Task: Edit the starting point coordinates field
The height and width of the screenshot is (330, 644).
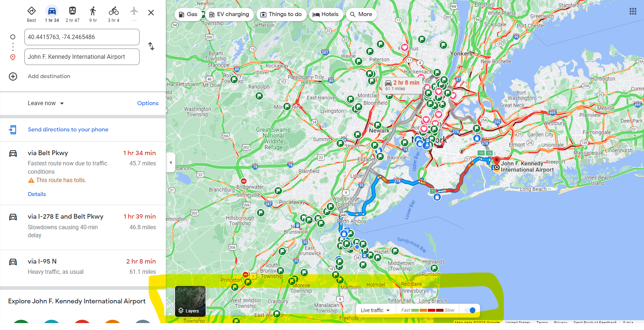Action: 82,37
